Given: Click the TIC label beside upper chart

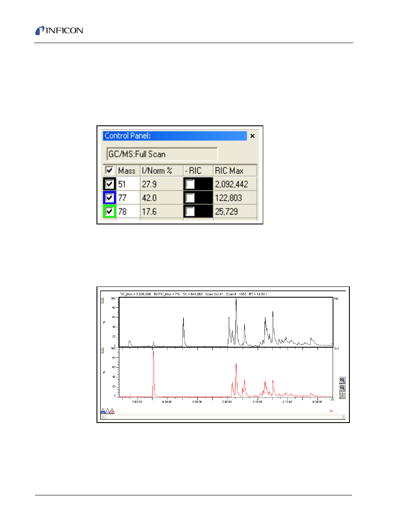Looking at the screenshot, I should (336, 299).
